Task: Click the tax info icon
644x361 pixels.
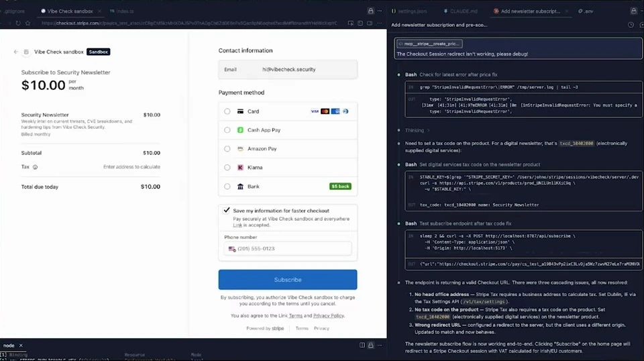Action: tap(36, 167)
